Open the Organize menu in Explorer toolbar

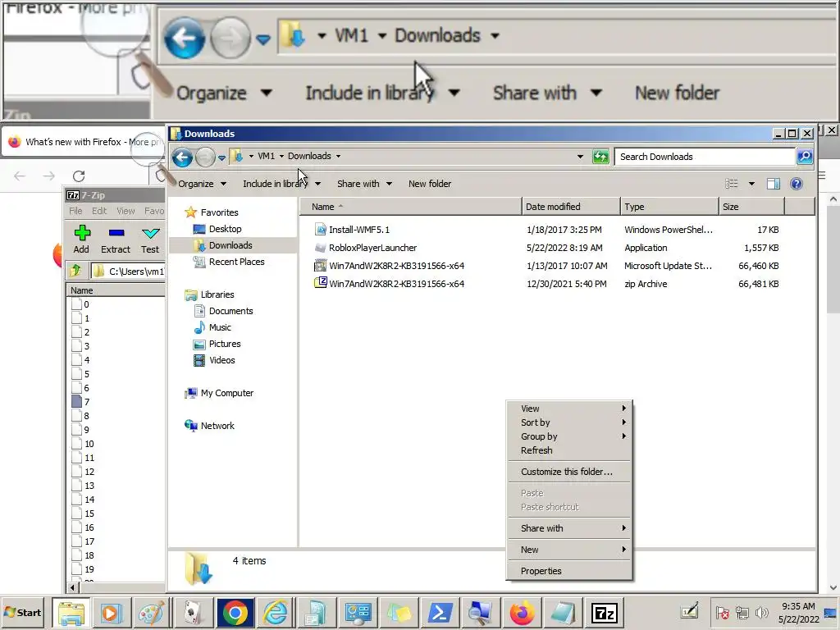point(202,184)
